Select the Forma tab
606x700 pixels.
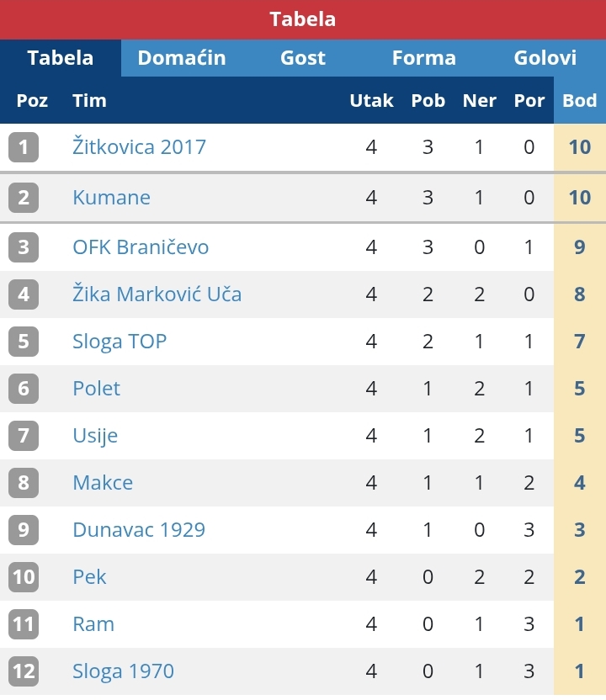[424, 58]
